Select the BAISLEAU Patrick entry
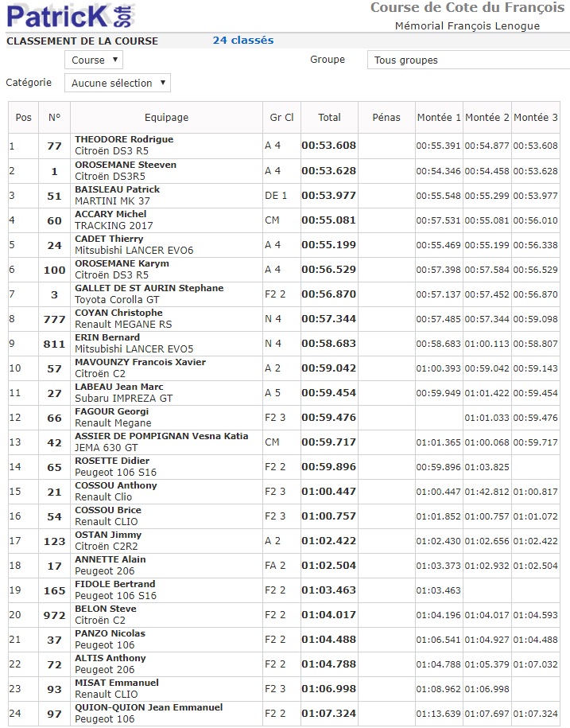 (x=117, y=189)
